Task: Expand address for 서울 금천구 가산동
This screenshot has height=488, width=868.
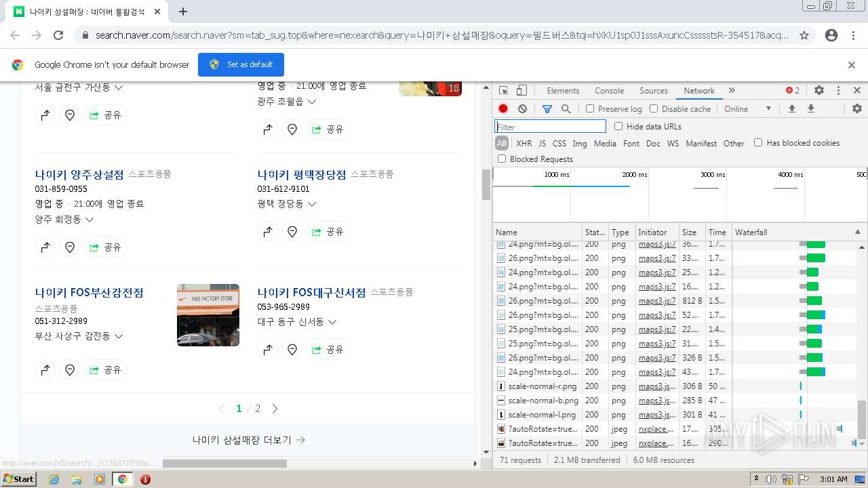Action: 119,87
